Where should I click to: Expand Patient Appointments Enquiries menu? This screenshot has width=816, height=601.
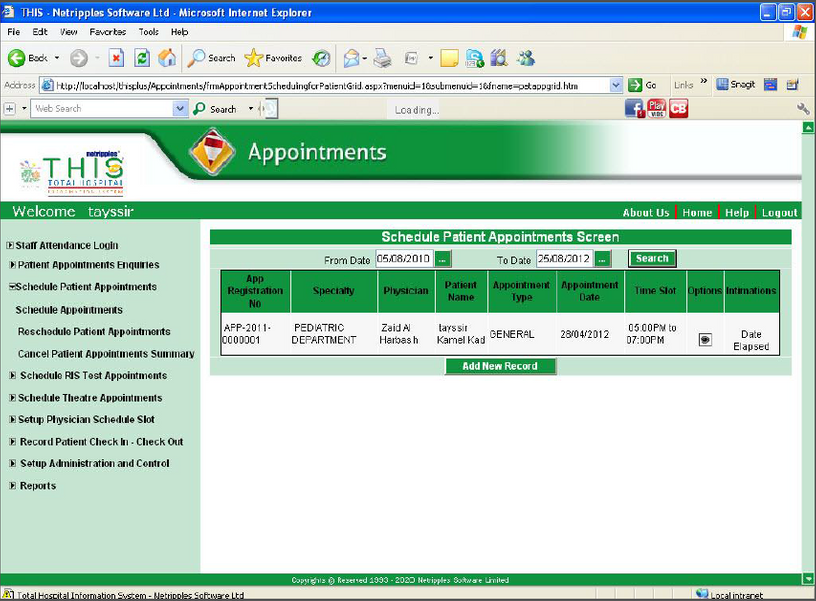point(12,265)
